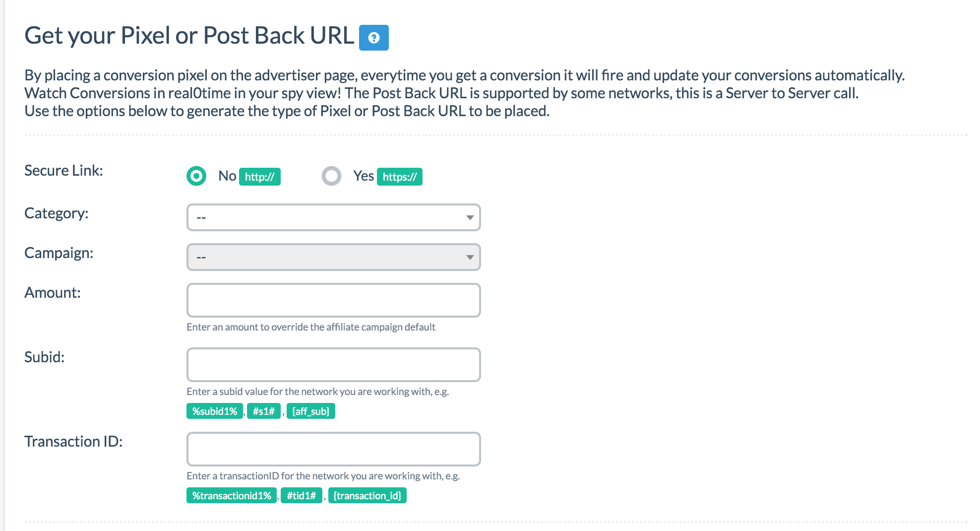Screen dimensions: 980x531
Task: Select the No secure link radio button
Action: pos(196,176)
